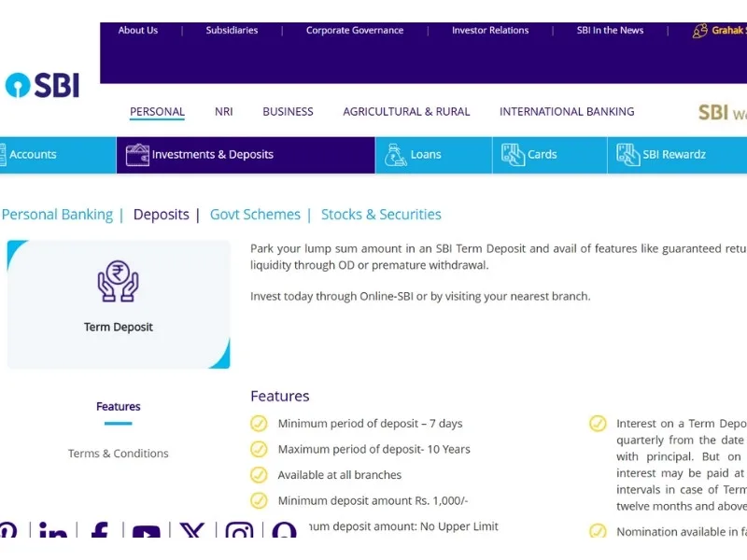Viewport: 747px width, 560px height.
Task: Go to Corporate Governance page
Action: [x=355, y=30]
